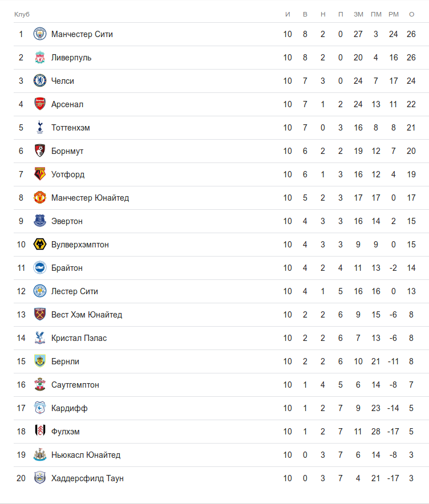Click the Watford club crest icon
Screen dimensions: 429x504
(39, 174)
